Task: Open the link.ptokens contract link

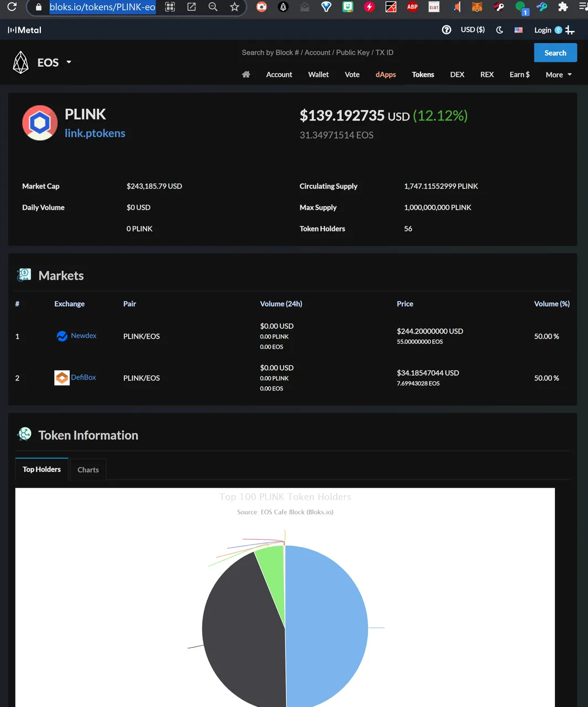Action: tap(95, 133)
